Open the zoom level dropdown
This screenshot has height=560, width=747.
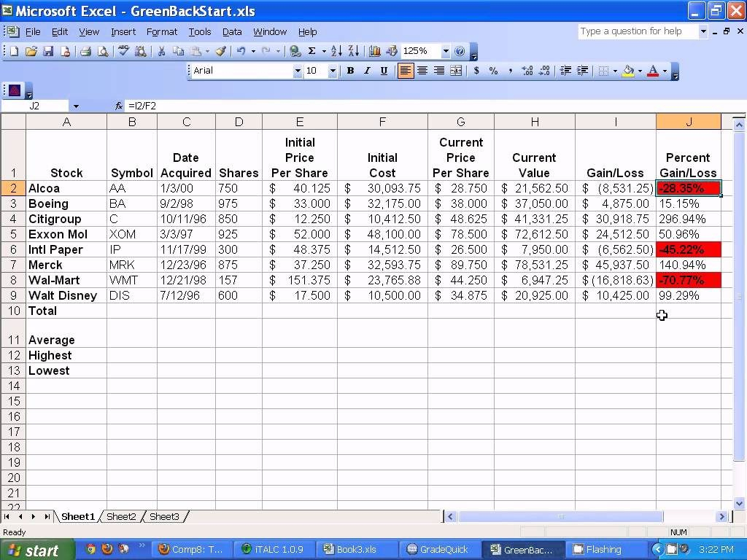(446, 51)
